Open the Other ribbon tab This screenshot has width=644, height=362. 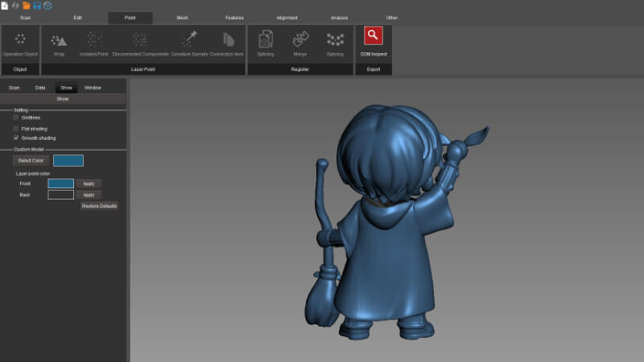point(392,18)
